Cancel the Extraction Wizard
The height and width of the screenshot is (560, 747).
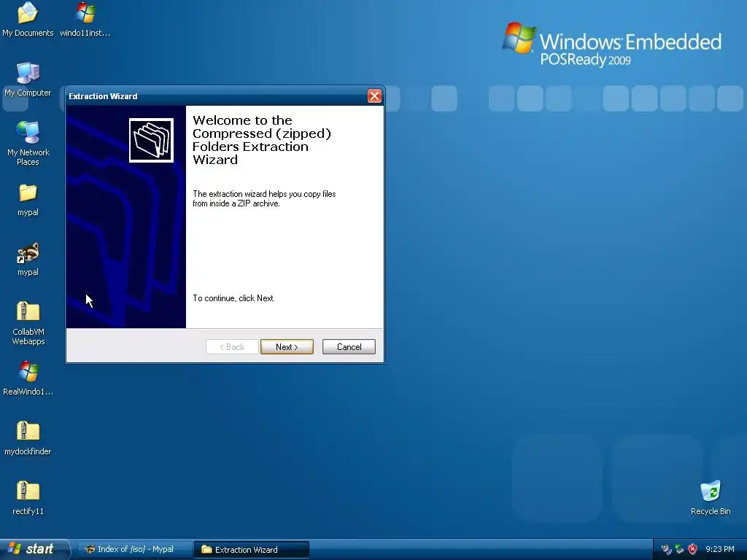tap(349, 346)
